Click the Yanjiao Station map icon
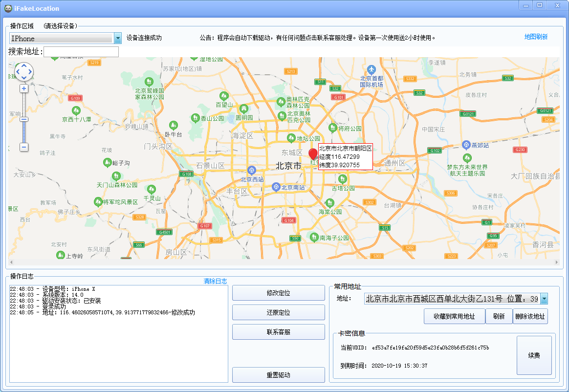Image resolution: width=569 pixels, height=392 pixels. 466,145
